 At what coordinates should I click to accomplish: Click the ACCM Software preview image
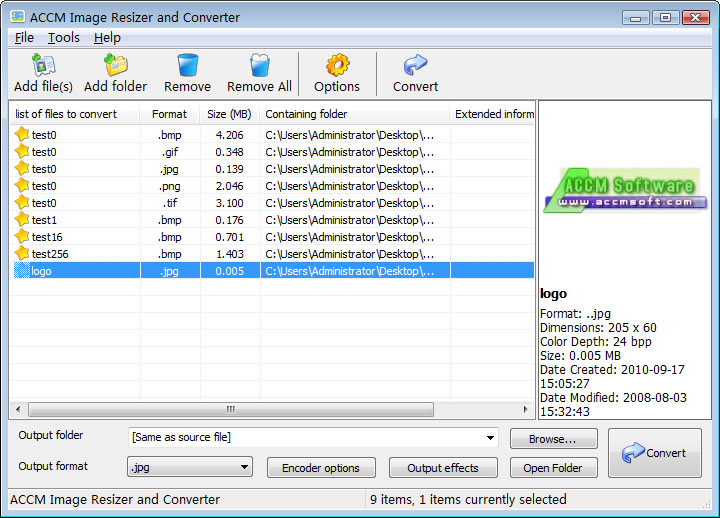(x=625, y=191)
